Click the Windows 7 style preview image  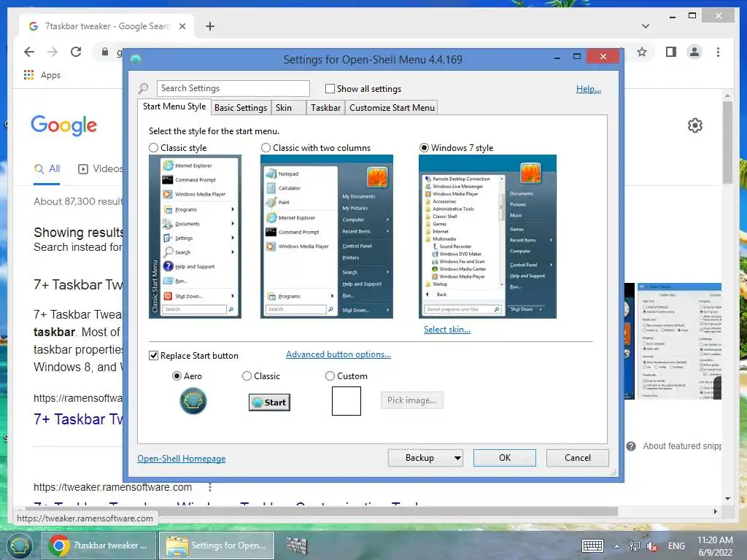coord(487,236)
